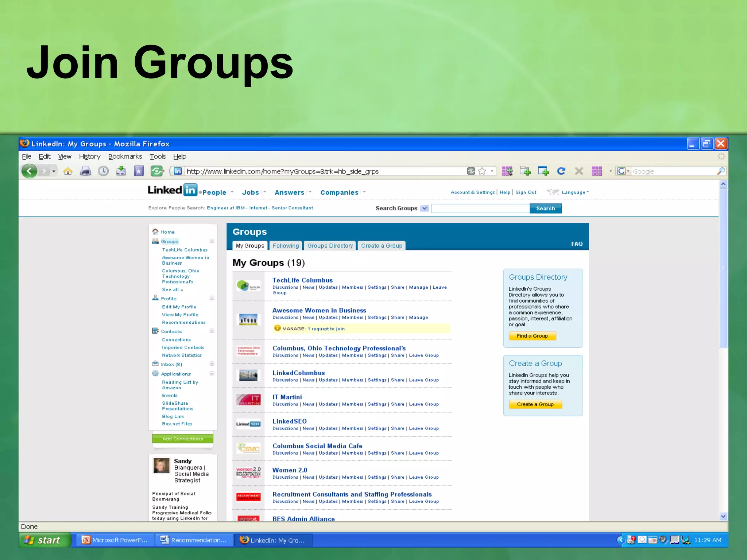Open the File menu
747x560 pixels.
tap(27, 156)
